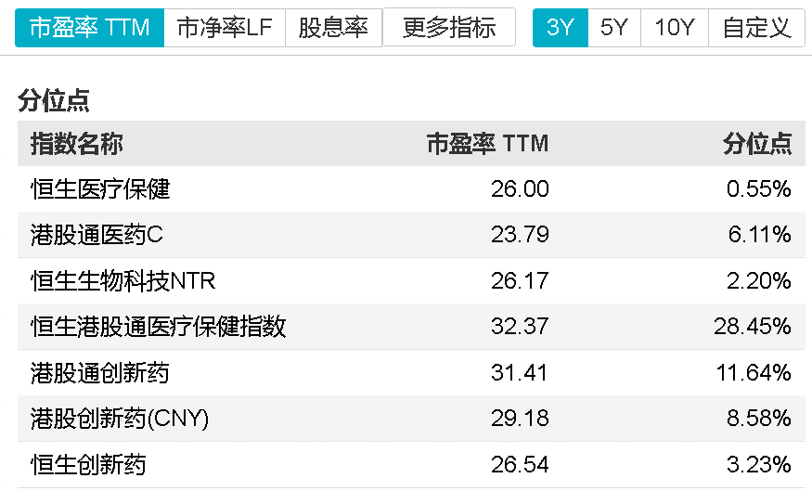
Task: Click the 26.00 PE value for 恒生医疗保健
Action: pyautogui.click(x=520, y=189)
